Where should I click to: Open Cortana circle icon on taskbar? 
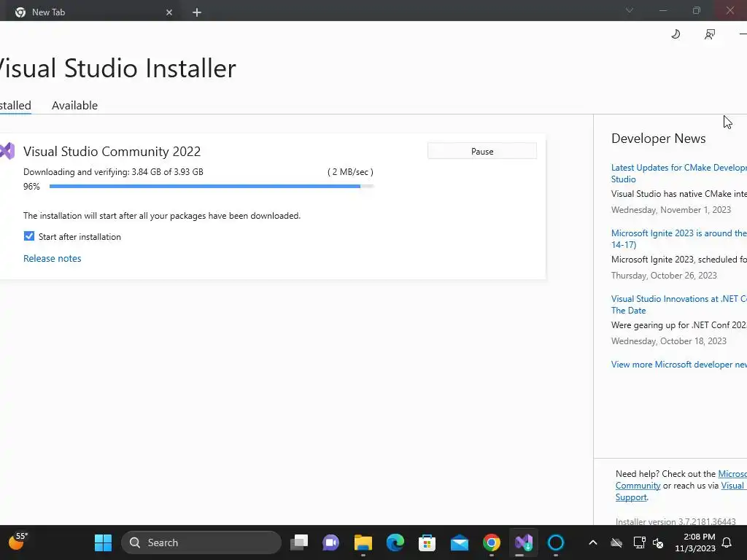pyautogui.click(x=555, y=542)
